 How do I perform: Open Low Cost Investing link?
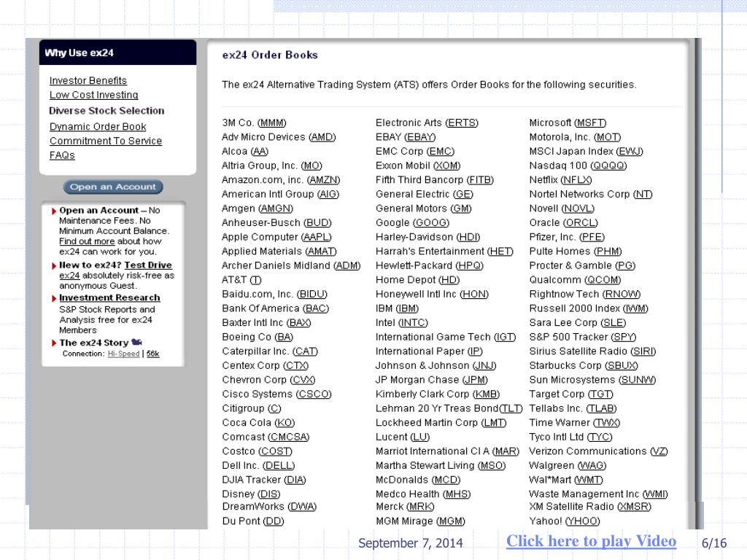coord(94,95)
